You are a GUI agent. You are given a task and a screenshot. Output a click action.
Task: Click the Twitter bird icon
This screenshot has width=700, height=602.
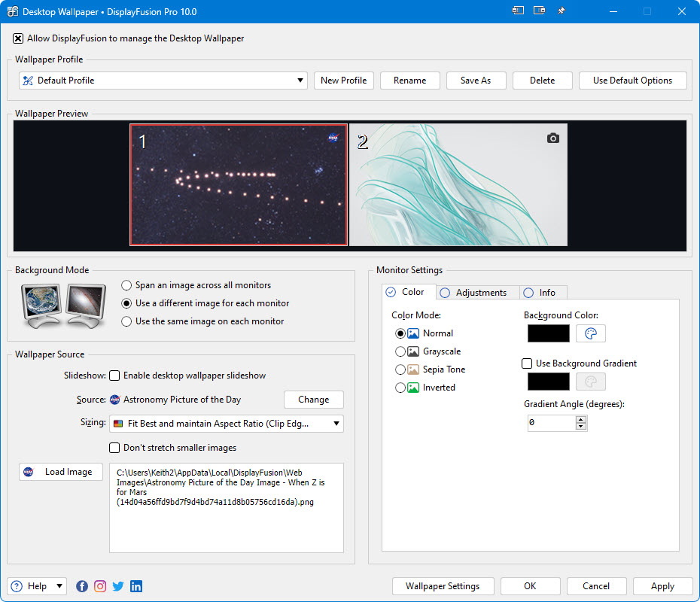(118, 586)
